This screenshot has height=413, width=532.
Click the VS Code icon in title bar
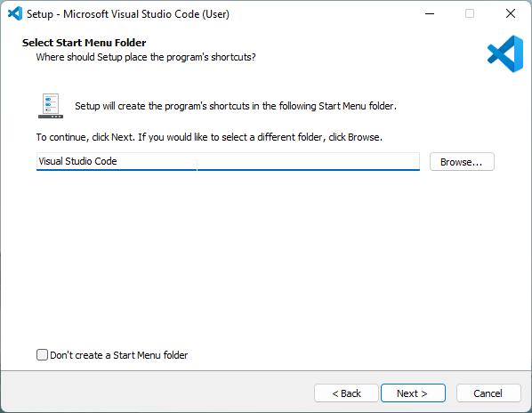click(15, 14)
